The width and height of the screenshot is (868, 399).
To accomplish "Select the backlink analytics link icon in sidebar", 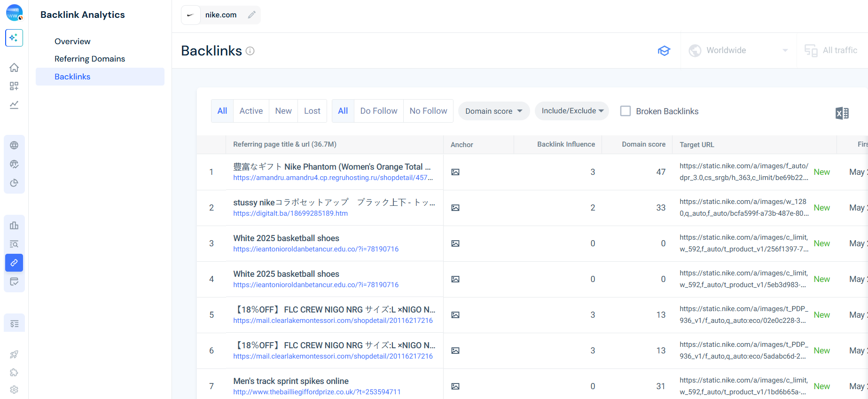I will 14,263.
